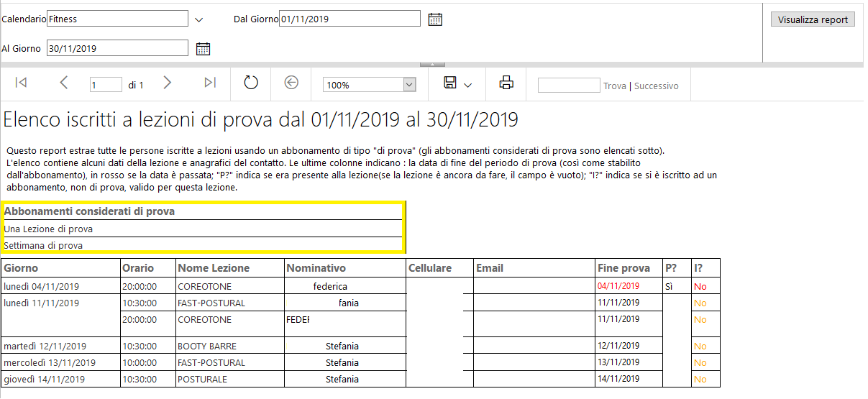Screen dimensions: 868x399
Task: Go to the next report page
Action: pos(168,83)
